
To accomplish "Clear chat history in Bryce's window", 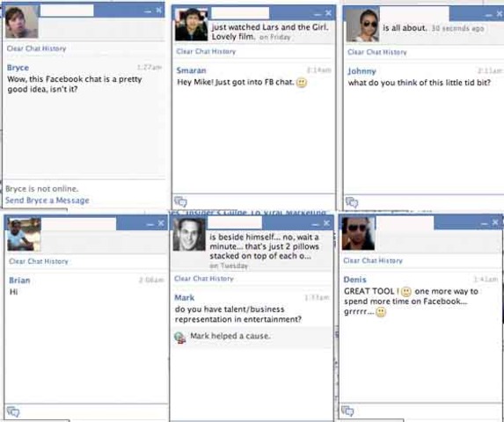I will (x=36, y=48).
